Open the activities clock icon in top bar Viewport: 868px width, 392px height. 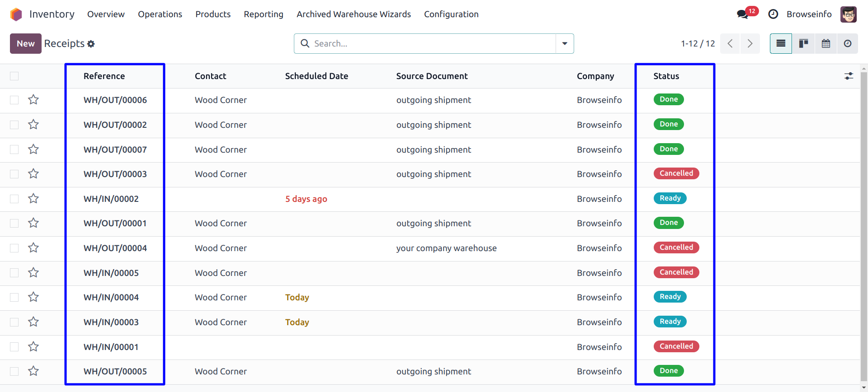tap(773, 14)
